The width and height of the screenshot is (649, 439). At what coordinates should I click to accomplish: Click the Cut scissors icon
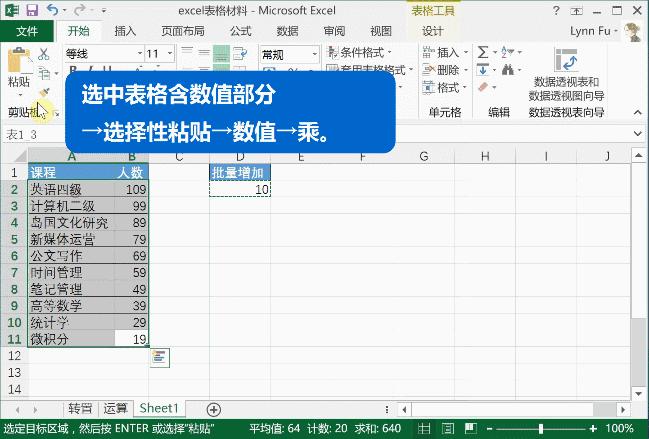click(43, 54)
